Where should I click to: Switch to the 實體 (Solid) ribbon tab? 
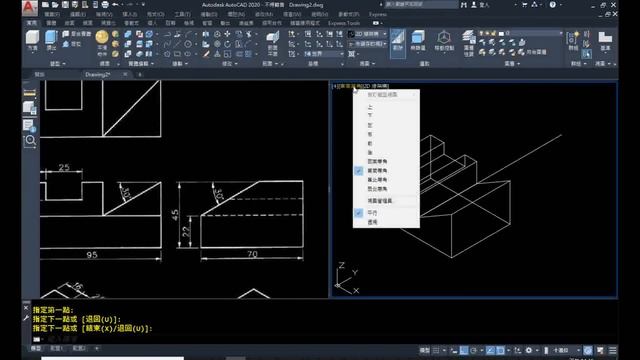click(x=51, y=23)
